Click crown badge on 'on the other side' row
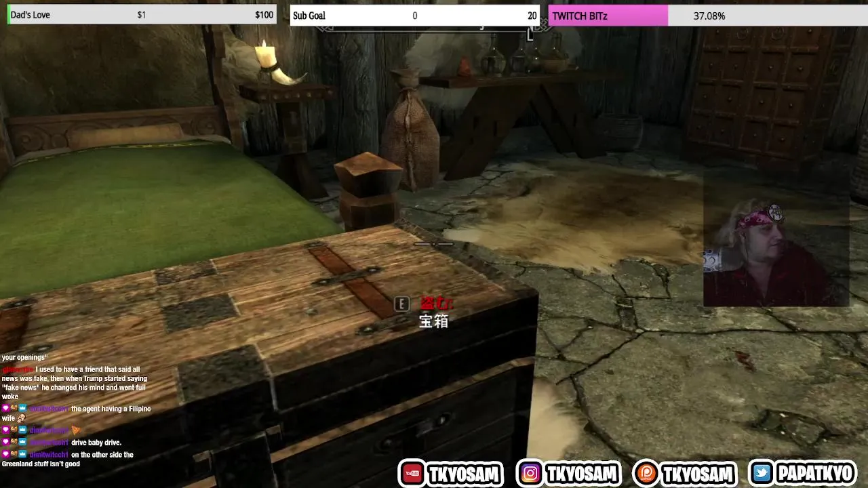 [22, 454]
